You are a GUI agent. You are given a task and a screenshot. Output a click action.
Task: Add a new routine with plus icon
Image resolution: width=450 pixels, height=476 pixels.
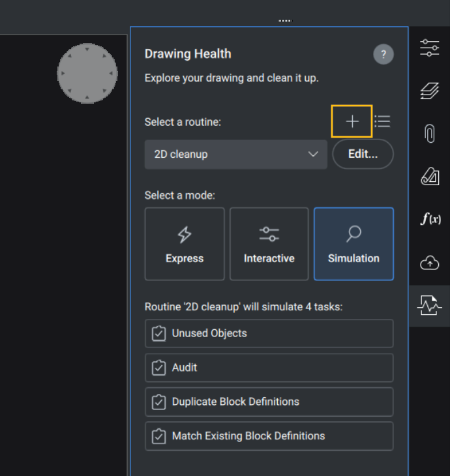pos(352,121)
